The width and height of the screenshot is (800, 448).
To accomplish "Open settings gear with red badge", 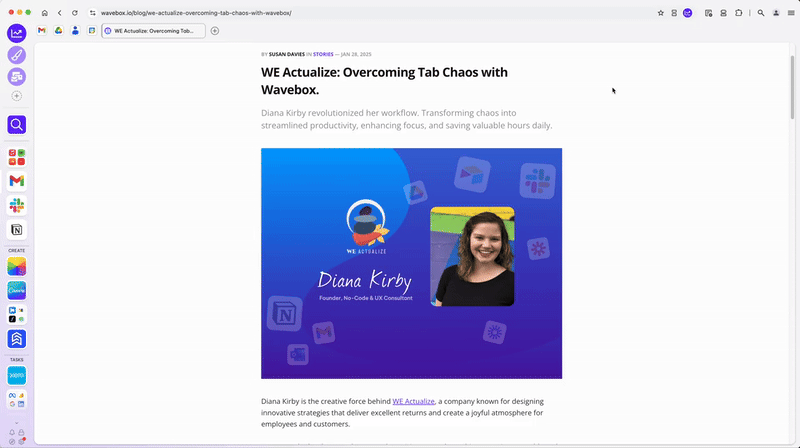I will pos(21,441).
